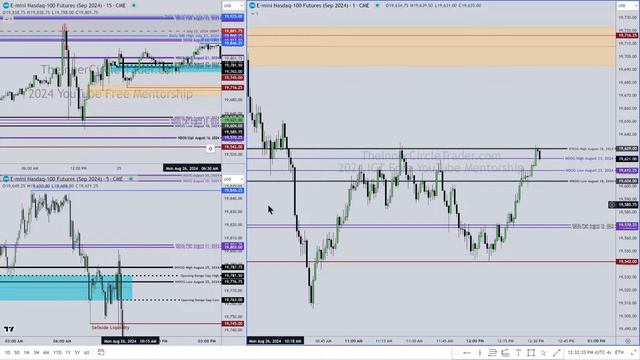640x360 pixels.
Task: Collapse the indicator legend on 15-minute chart
Action: coord(7,18)
